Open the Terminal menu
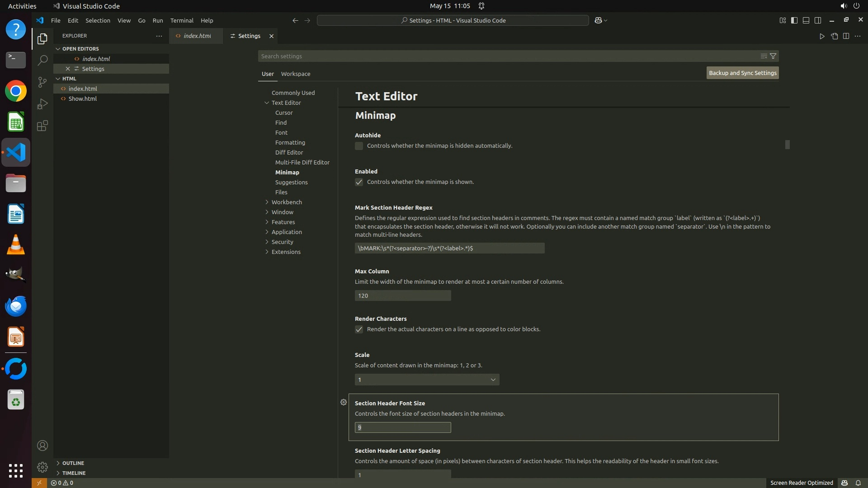The width and height of the screenshot is (868, 488). coord(182,20)
